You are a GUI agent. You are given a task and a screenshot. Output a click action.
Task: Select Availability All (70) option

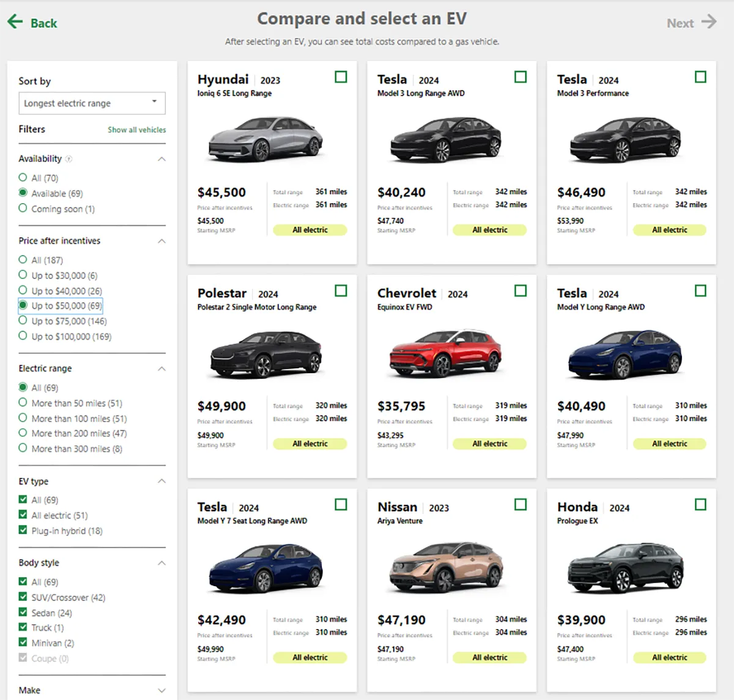tap(23, 177)
